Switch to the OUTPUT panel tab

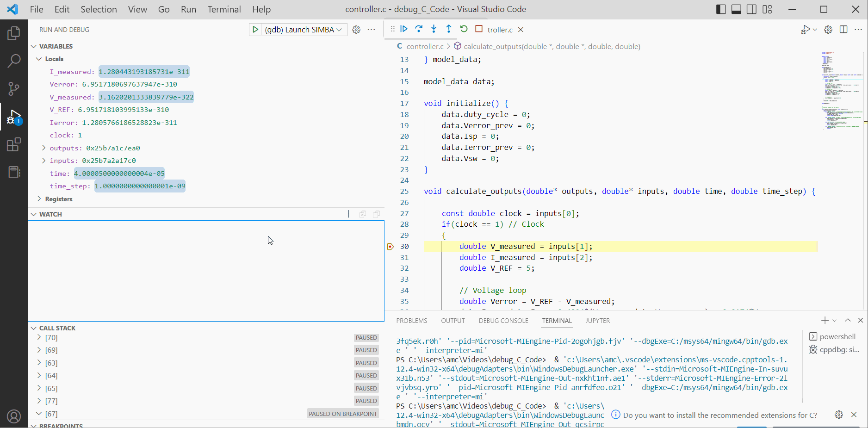453,321
